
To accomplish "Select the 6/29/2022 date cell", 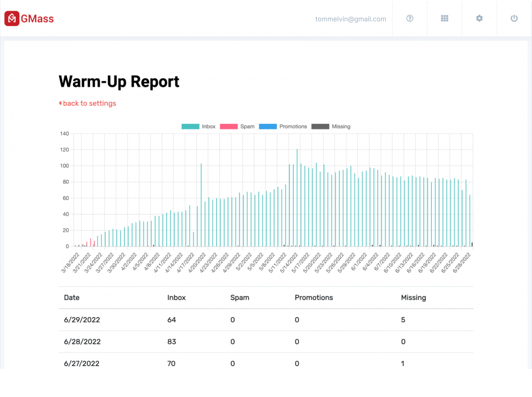I will point(82,320).
